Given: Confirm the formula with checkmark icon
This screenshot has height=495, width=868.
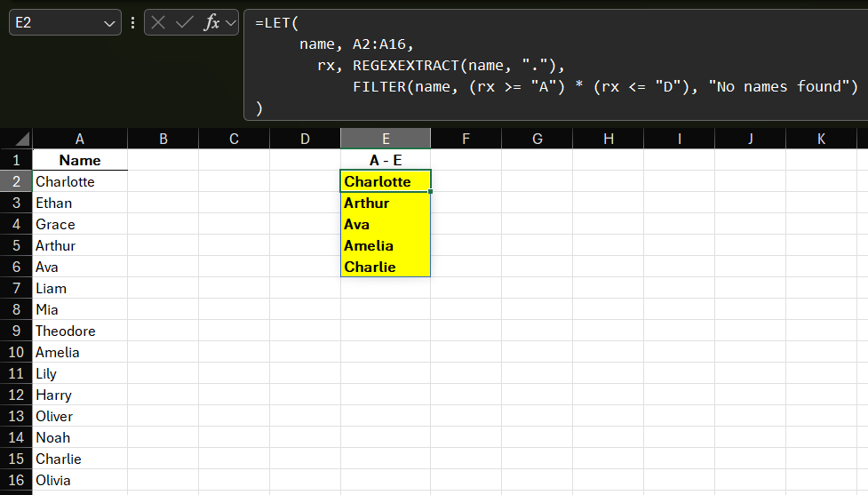Looking at the screenshot, I should (184, 23).
